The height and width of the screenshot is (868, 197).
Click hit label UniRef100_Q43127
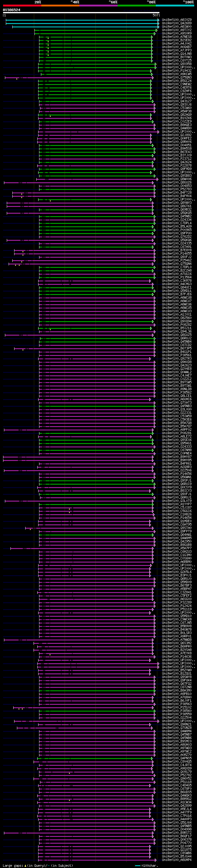pos(177,101)
